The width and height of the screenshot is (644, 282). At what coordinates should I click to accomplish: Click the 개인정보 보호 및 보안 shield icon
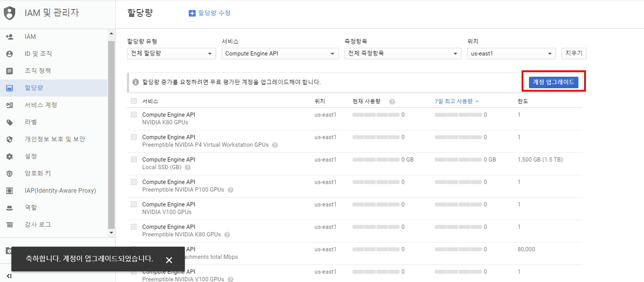(10, 139)
